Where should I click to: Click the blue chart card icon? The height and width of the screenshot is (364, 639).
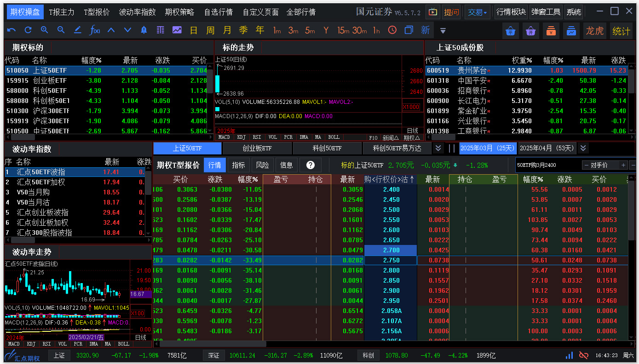coord(571,31)
